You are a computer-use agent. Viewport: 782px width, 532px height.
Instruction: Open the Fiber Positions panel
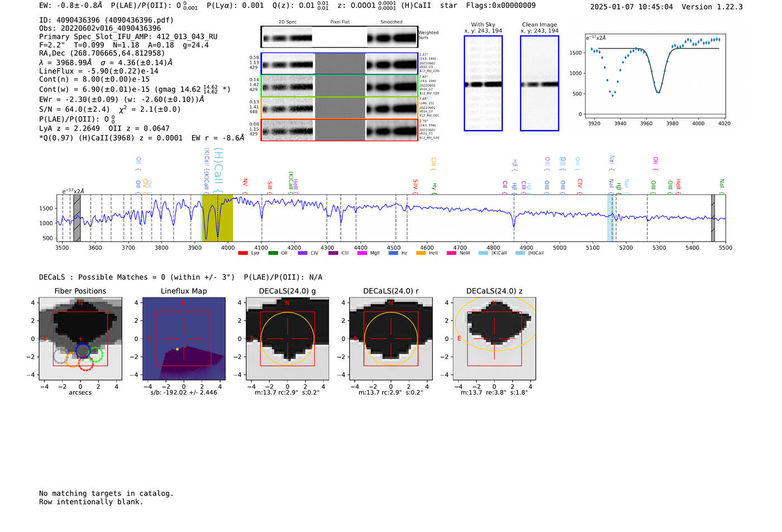80,339
